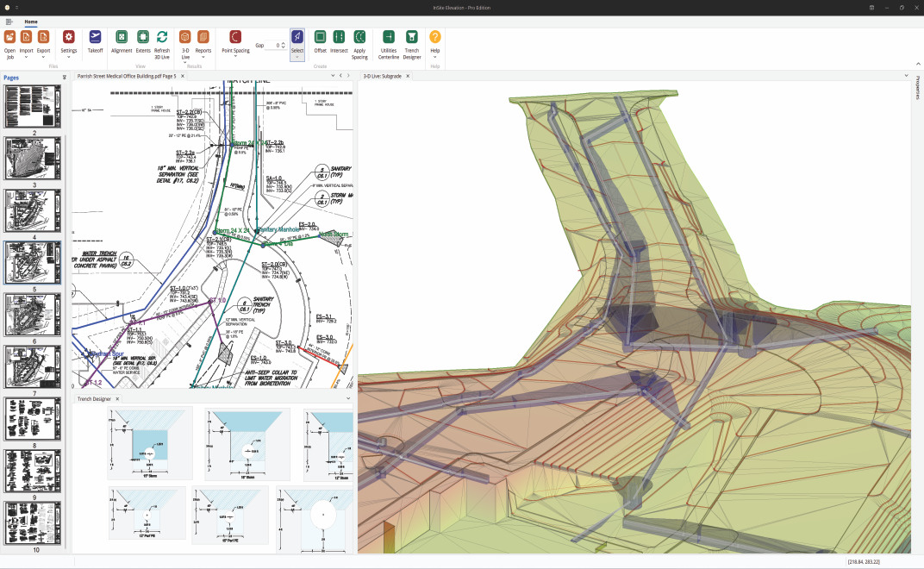Refresh the 3D Live view
The height and width of the screenshot is (569, 924).
click(x=163, y=37)
